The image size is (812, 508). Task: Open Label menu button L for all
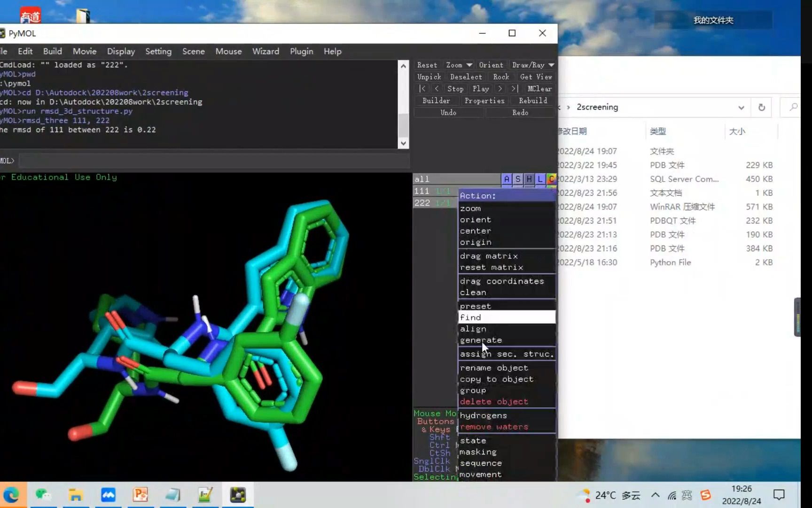tap(540, 179)
